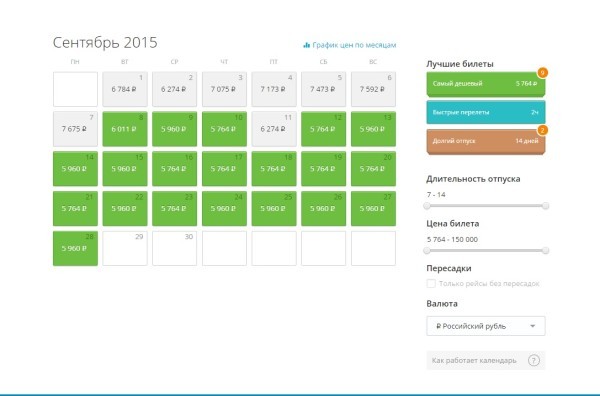
Task: Click orange badge 9 on cheapest ticket
Action: [542, 72]
